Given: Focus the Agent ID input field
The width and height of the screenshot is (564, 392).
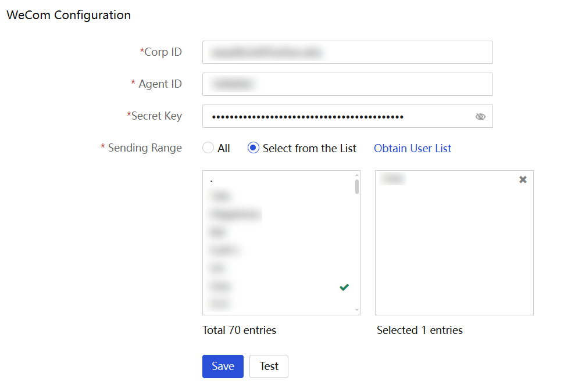Looking at the screenshot, I should pos(348,84).
